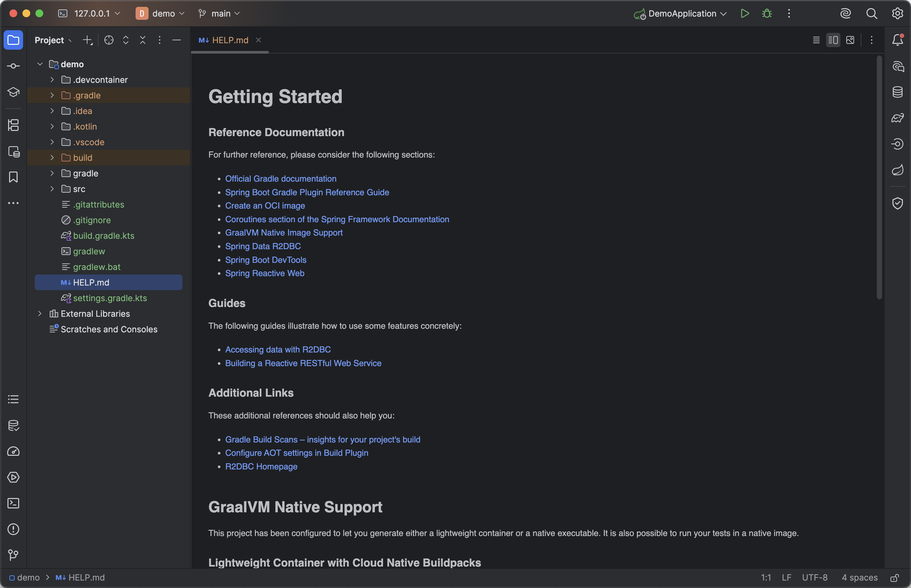Open the Commit tool window
The width and height of the screenshot is (911, 588).
pos(13,66)
